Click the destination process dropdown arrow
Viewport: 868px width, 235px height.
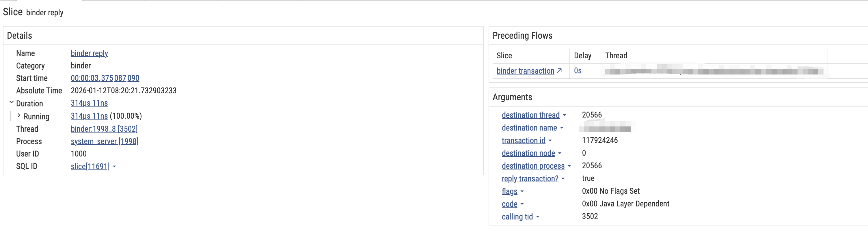click(x=569, y=166)
